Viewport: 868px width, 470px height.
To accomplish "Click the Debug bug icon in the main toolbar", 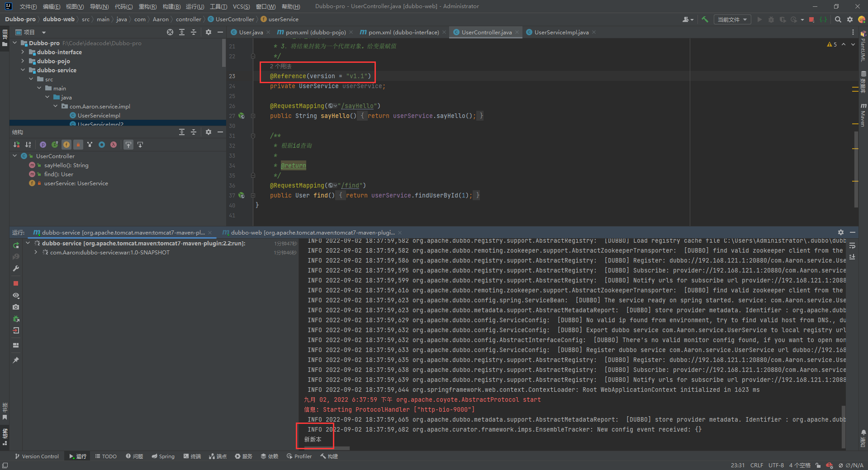I will pyautogui.click(x=771, y=19).
